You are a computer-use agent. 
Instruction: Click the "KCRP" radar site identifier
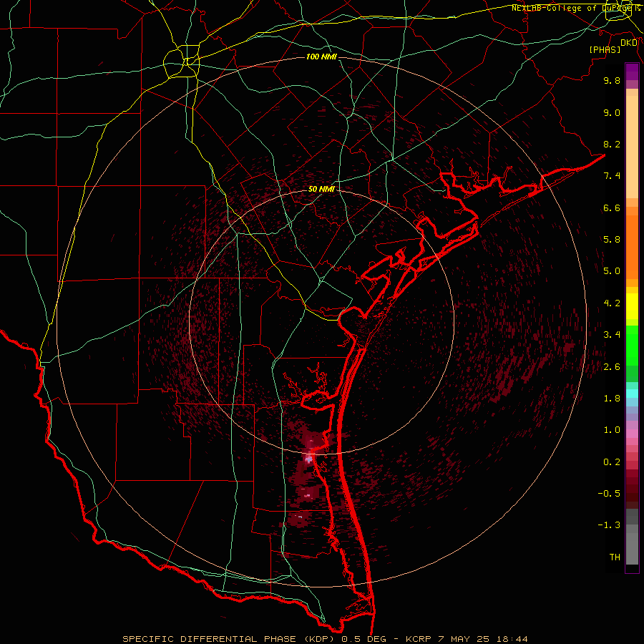click(x=419, y=639)
